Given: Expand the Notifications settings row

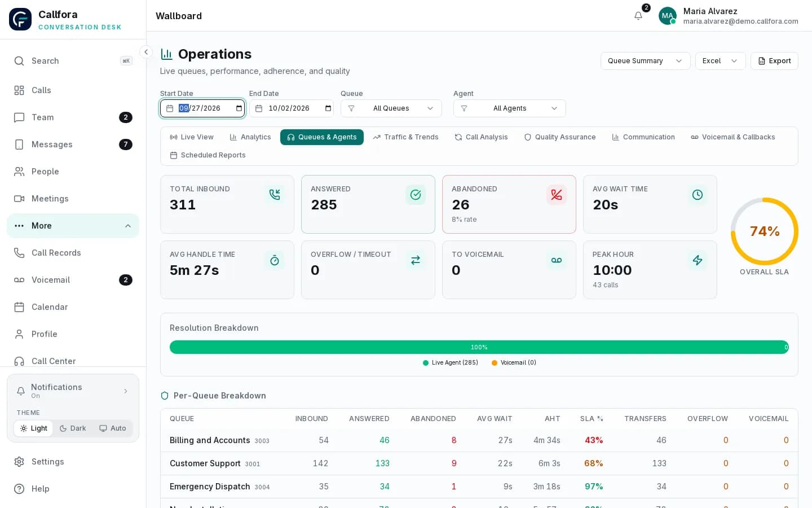Looking at the screenshot, I should (x=73, y=391).
